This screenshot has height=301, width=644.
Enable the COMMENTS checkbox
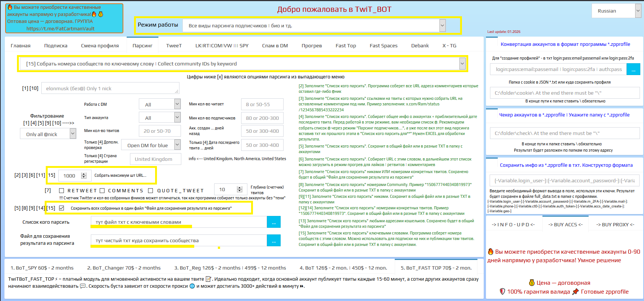[102, 190]
